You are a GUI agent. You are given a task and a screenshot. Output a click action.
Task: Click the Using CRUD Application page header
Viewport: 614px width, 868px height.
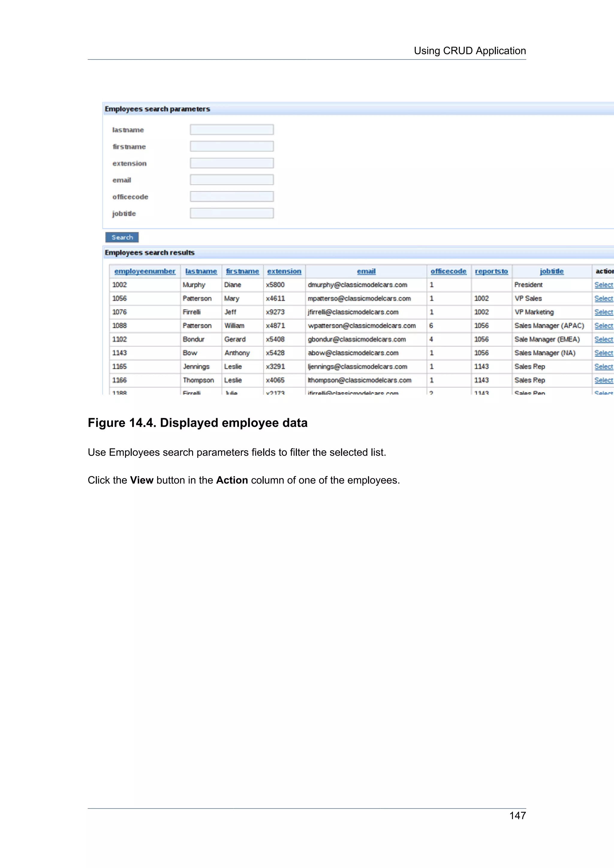tap(470, 51)
